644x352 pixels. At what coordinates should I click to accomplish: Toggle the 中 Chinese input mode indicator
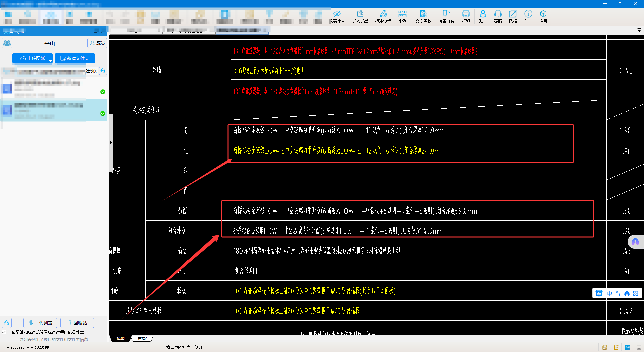click(x=609, y=293)
